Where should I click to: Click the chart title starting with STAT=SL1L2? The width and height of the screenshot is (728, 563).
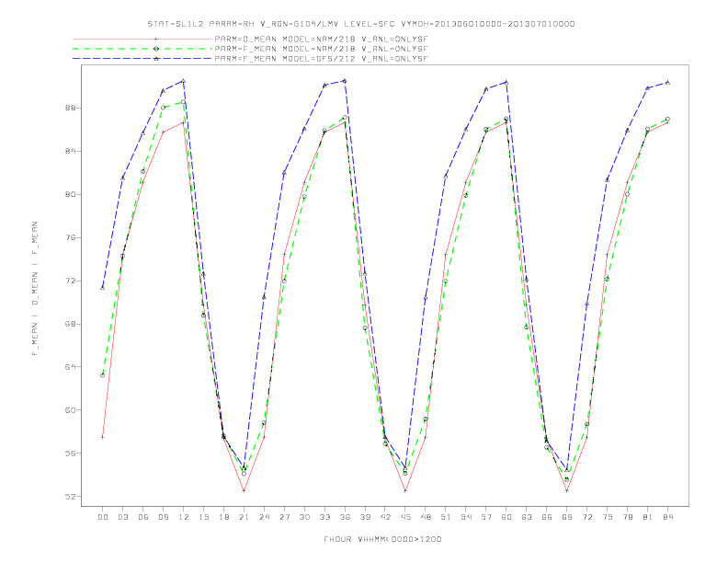pos(361,24)
